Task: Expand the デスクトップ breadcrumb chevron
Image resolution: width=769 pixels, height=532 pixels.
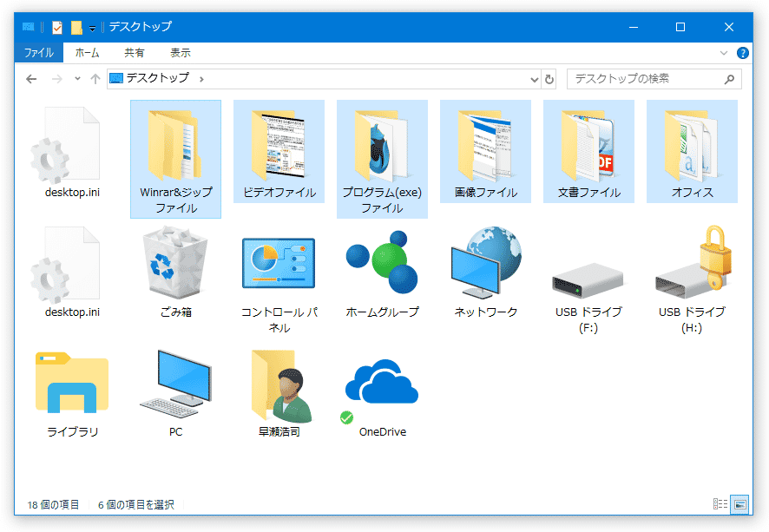Action: pos(201,79)
